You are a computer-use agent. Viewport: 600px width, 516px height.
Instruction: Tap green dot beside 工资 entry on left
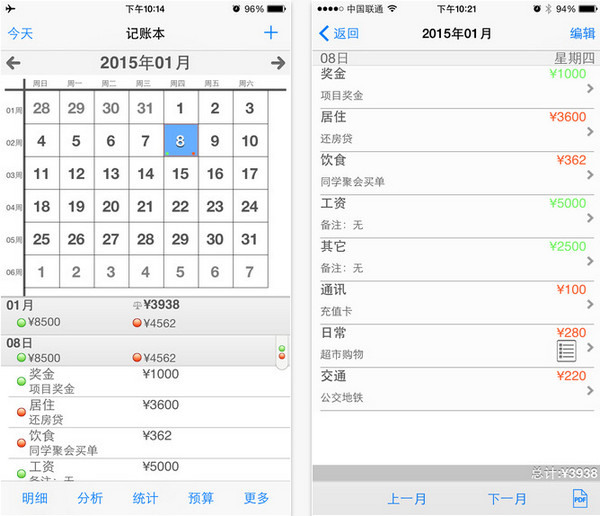click(x=21, y=474)
